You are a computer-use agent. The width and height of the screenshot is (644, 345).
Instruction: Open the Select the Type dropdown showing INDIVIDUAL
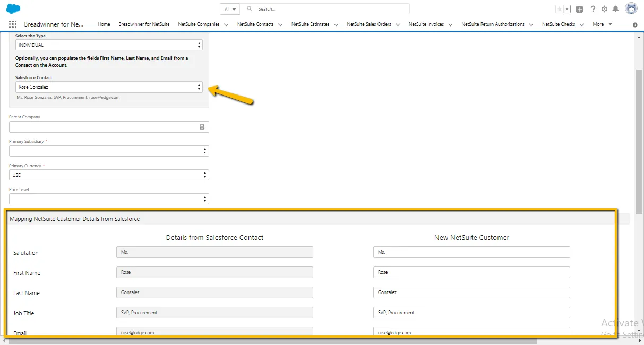[x=109, y=45]
